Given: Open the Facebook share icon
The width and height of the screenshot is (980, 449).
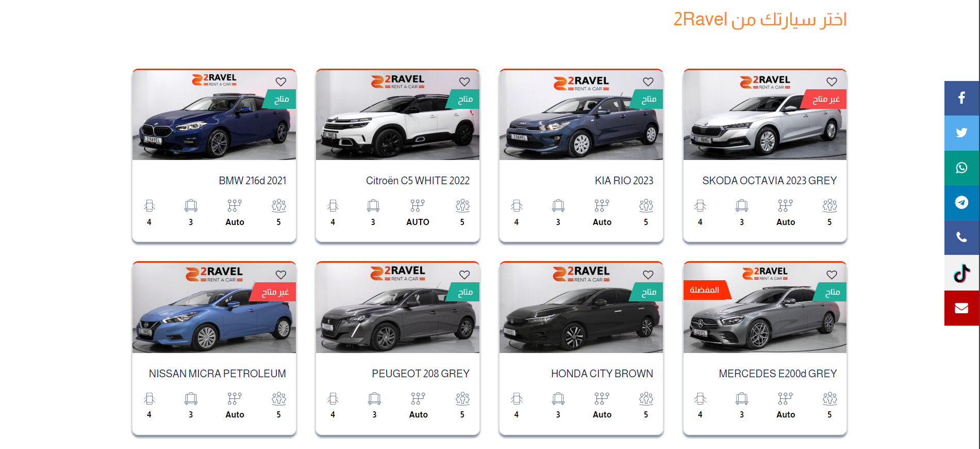Looking at the screenshot, I should tap(961, 98).
